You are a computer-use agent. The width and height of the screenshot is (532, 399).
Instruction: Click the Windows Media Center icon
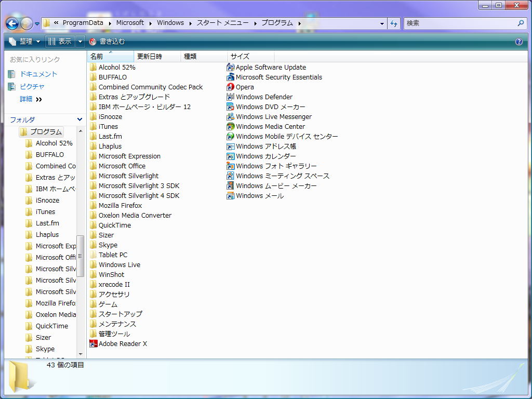(x=230, y=126)
